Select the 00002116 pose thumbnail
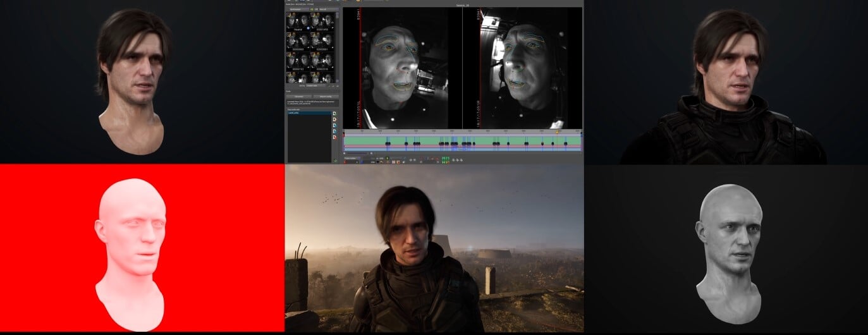 click(x=324, y=62)
